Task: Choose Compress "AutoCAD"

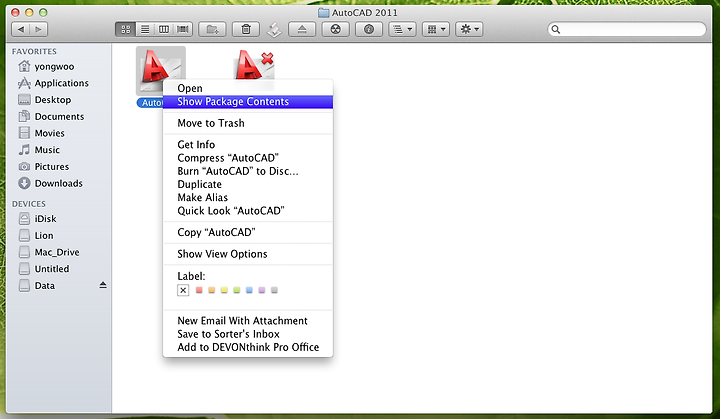Action: pos(248,158)
